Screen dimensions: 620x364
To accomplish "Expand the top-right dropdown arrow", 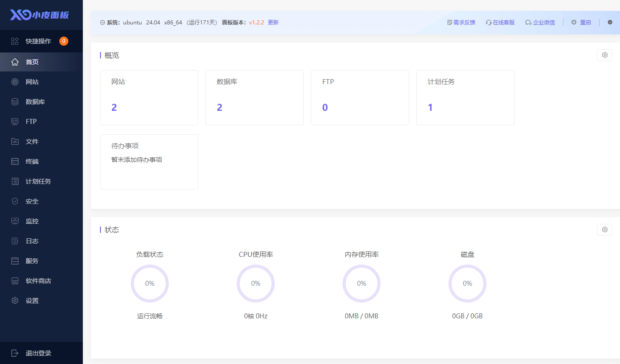I will (x=610, y=22).
